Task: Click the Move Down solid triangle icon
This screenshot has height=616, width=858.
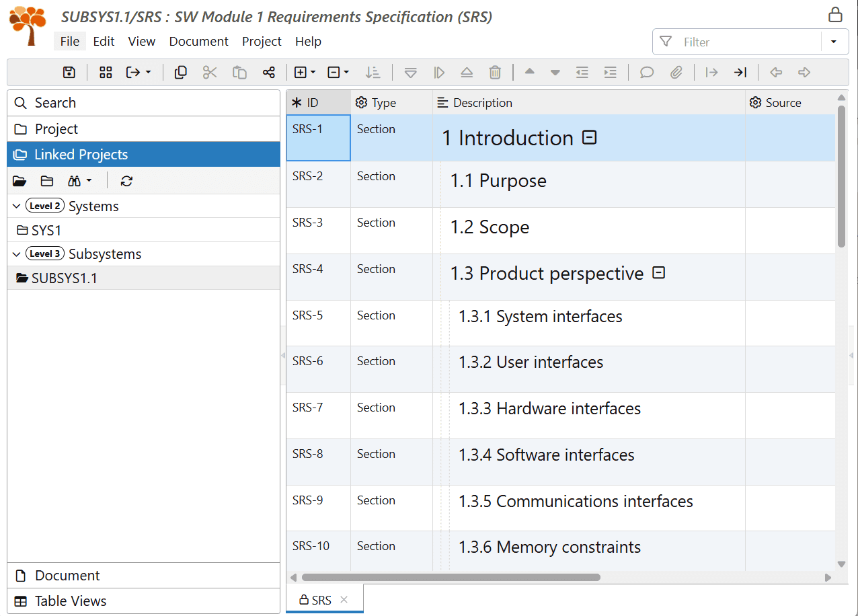Action: [x=555, y=73]
